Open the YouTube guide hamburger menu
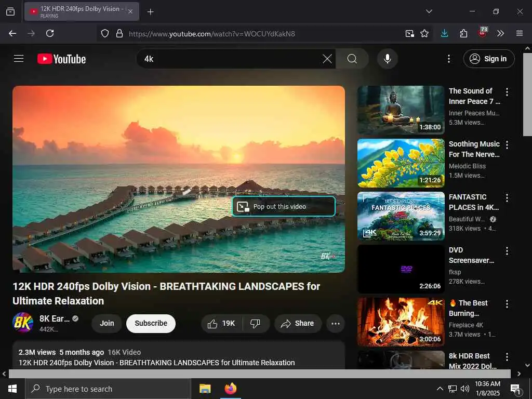This screenshot has width=532, height=399. pos(19,59)
